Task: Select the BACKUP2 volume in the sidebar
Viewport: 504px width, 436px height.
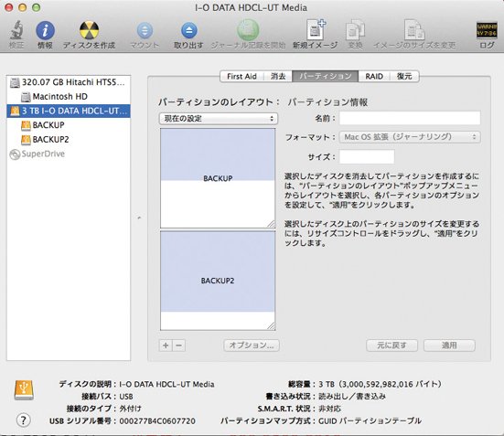Action: tap(69, 140)
